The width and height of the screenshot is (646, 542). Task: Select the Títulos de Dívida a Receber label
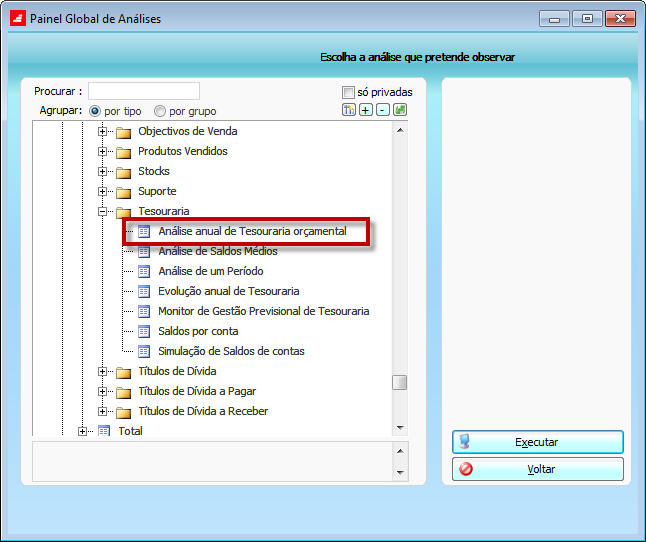pyautogui.click(x=203, y=411)
